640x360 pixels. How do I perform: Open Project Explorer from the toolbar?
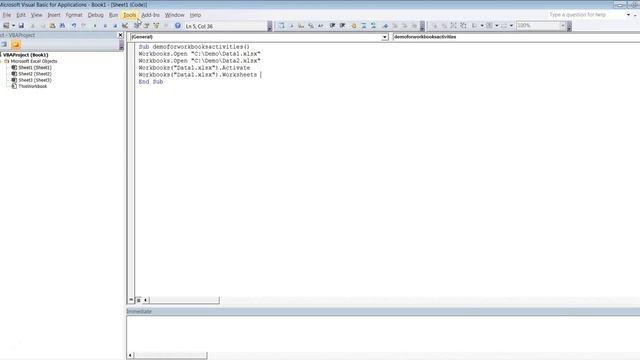pyautogui.click(x=137, y=26)
